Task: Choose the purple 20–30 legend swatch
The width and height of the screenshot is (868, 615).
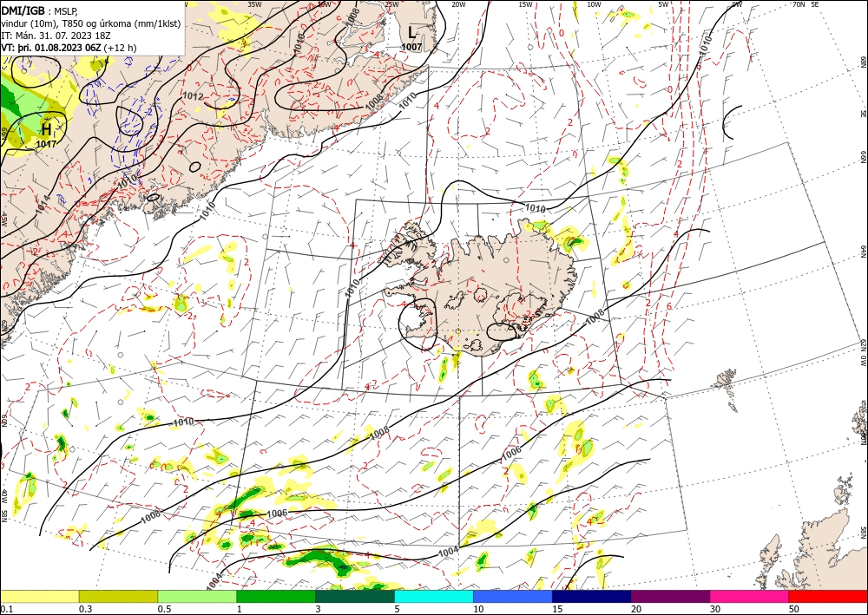Action: coord(670,596)
